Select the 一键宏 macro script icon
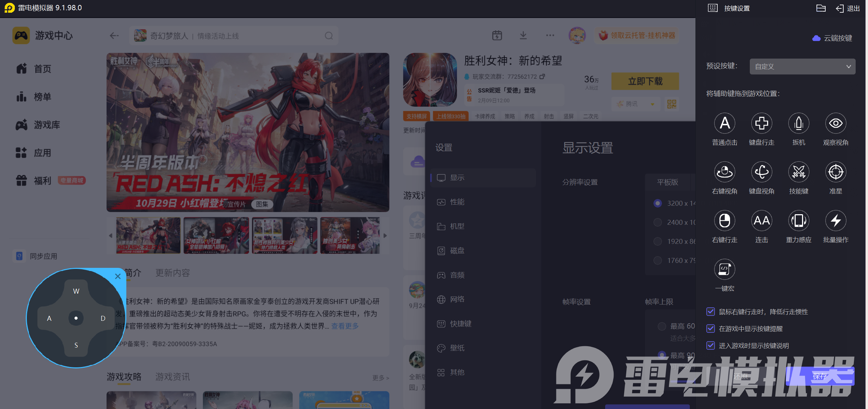The width and height of the screenshot is (868, 409). (x=724, y=270)
